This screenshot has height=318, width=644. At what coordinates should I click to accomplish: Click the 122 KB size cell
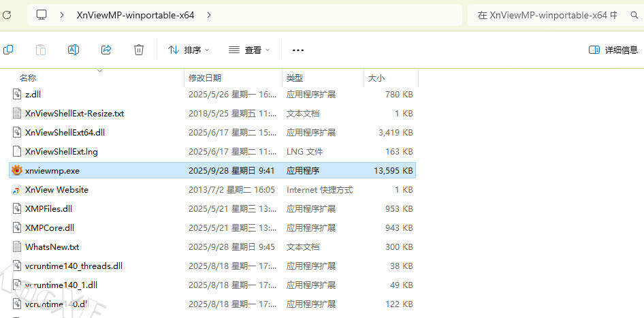pos(399,304)
